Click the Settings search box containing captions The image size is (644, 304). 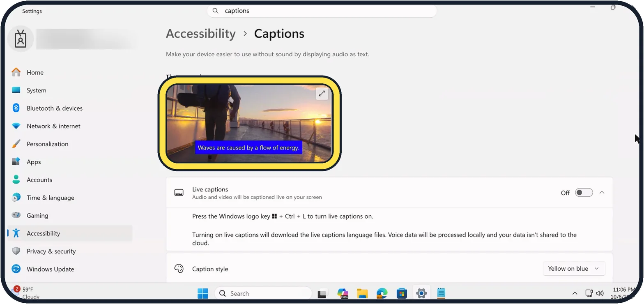322,11
